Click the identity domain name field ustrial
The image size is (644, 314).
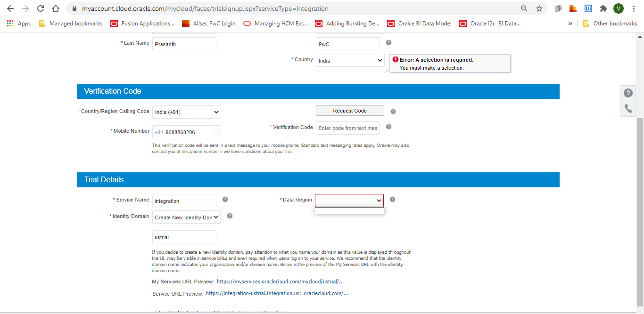coord(184,237)
